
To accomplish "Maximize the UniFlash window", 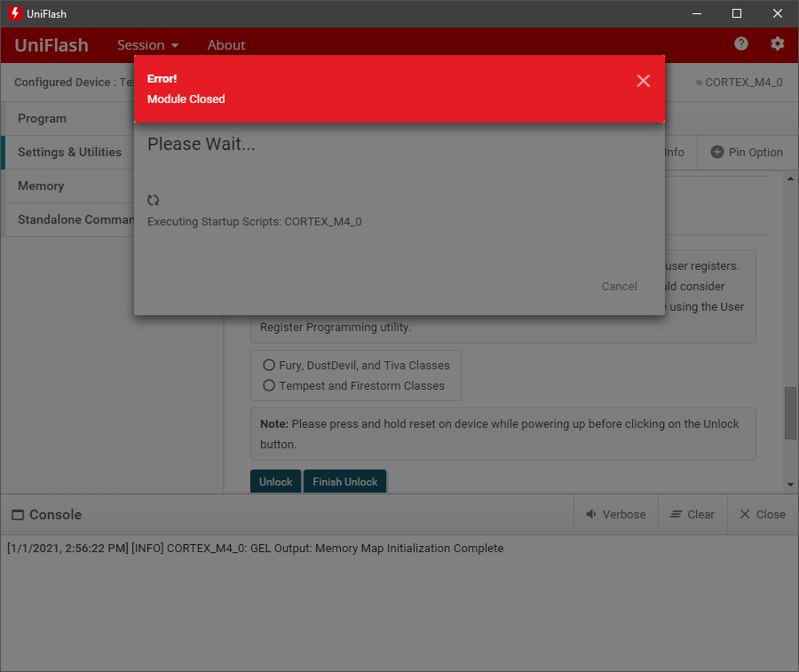I will (737, 13).
